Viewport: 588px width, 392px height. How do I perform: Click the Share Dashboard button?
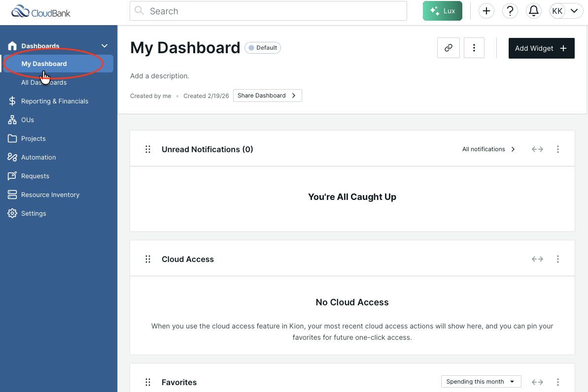[x=267, y=96]
